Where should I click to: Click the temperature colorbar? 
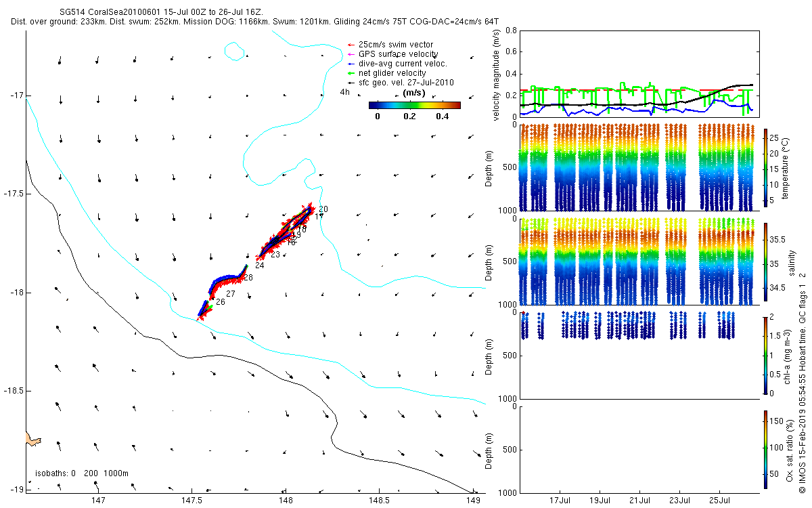pos(765,166)
